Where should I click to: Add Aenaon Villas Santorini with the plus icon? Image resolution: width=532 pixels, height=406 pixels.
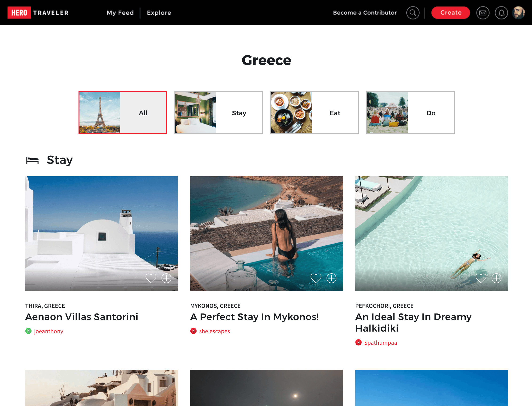tap(166, 278)
